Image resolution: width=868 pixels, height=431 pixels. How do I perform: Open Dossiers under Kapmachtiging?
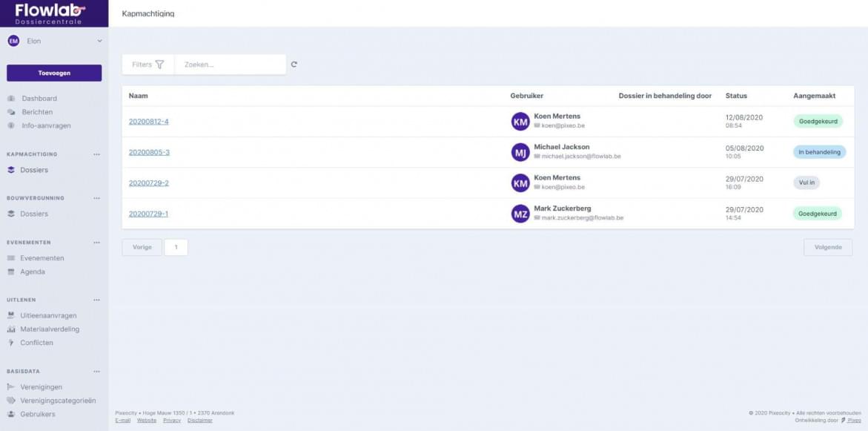tap(33, 169)
